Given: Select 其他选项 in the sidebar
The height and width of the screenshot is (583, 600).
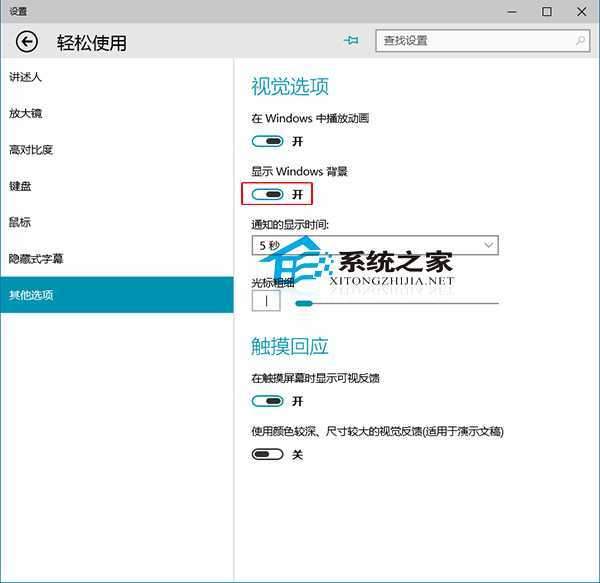Looking at the screenshot, I should click(x=116, y=295).
